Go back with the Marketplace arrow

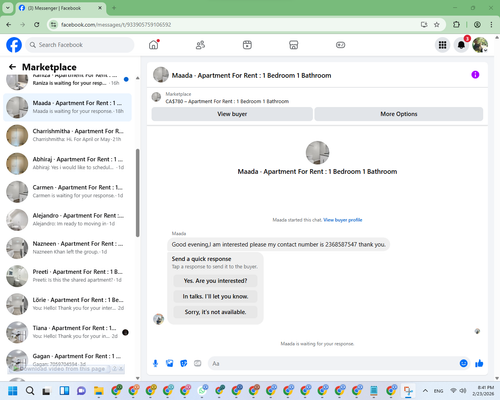[12, 67]
